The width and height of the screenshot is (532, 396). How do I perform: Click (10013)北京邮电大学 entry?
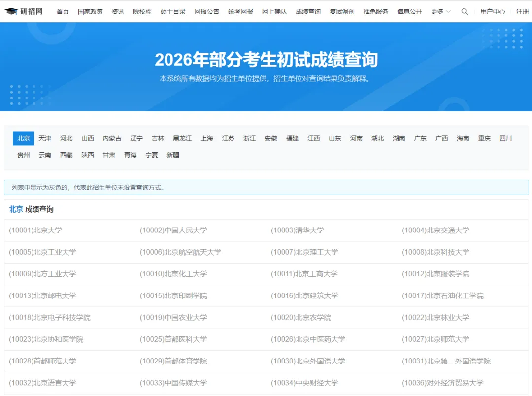[x=43, y=296]
